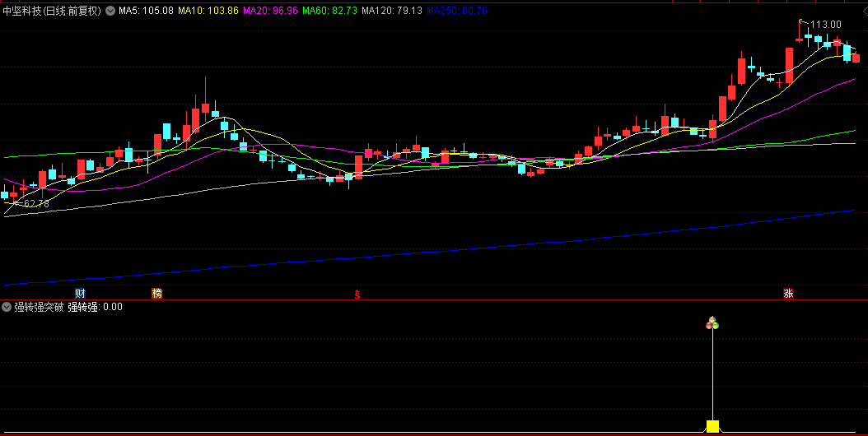Screen dimensions: 868x436
Task: Click the 113.00 high price label
Action: tap(826, 25)
